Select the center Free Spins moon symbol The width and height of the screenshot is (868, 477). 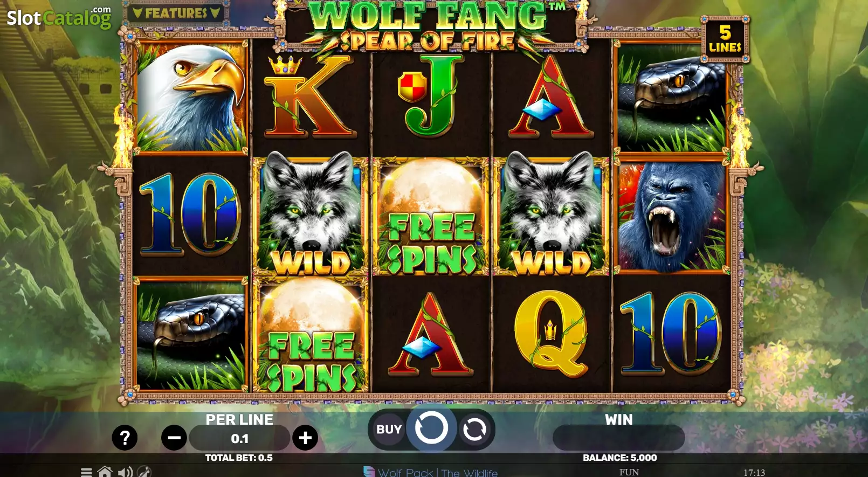point(431,217)
